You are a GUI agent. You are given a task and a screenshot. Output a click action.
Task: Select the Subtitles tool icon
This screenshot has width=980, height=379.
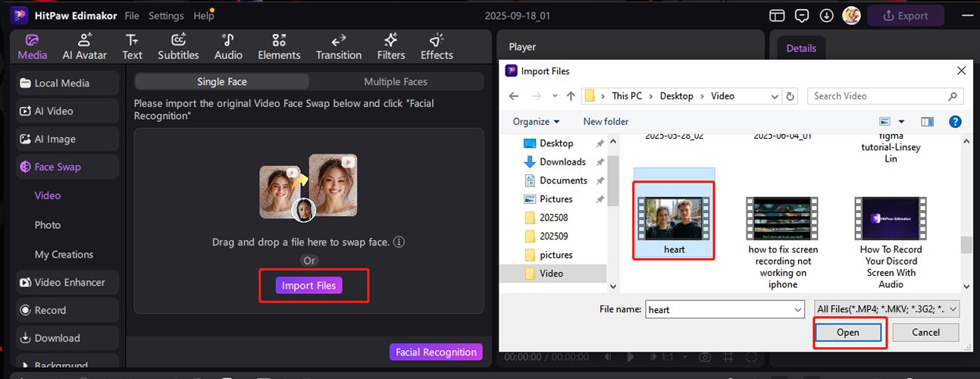178,46
